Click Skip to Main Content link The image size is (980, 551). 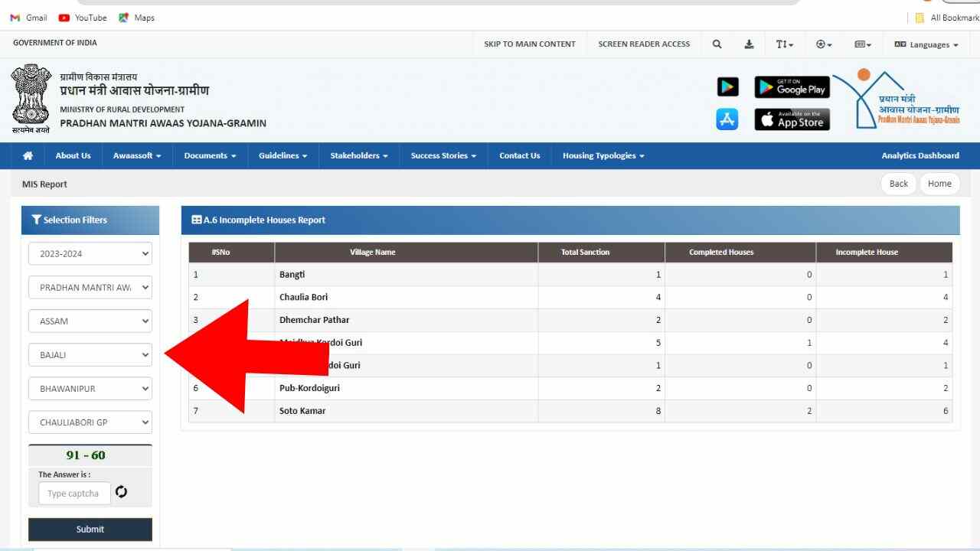[x=530, y=44]
